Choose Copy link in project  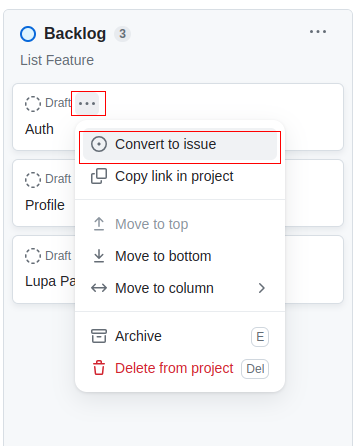tap(180, 176)
